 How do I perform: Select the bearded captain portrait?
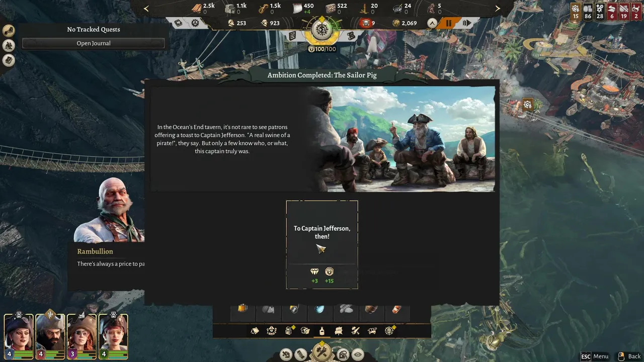pos(50,337)
